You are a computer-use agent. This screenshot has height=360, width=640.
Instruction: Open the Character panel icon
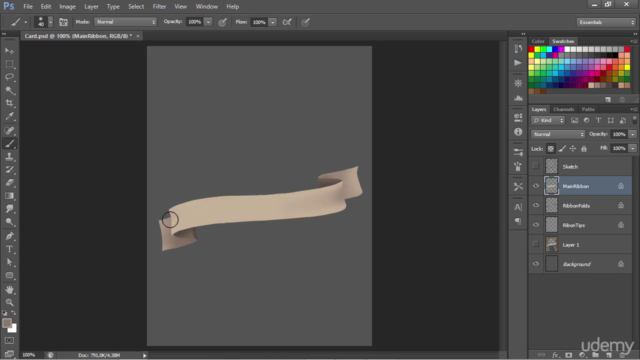click(518, 207)
